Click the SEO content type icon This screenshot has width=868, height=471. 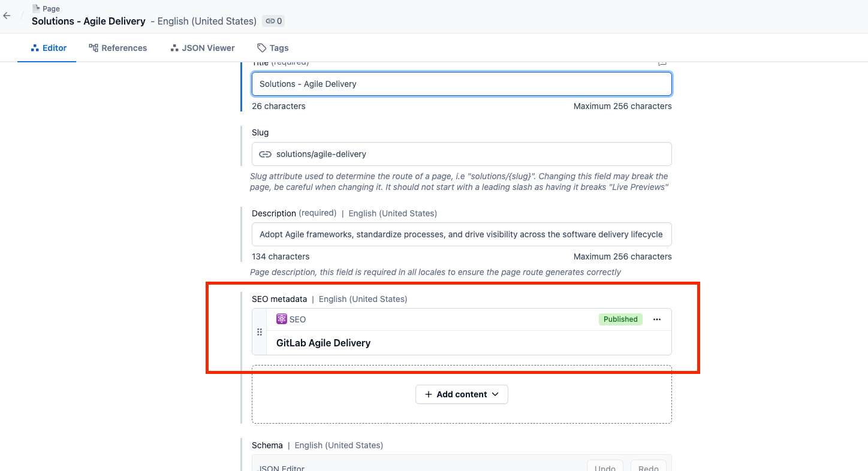tap(282, 319)
